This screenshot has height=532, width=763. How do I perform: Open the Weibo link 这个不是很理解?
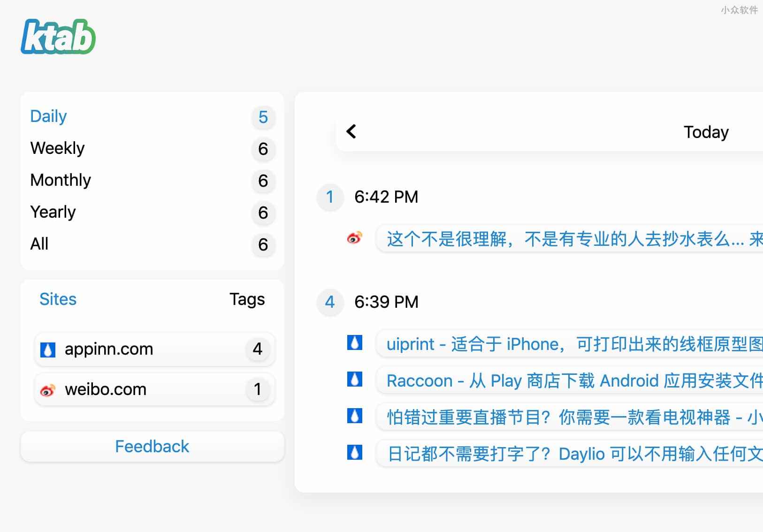tap(570, 239)
